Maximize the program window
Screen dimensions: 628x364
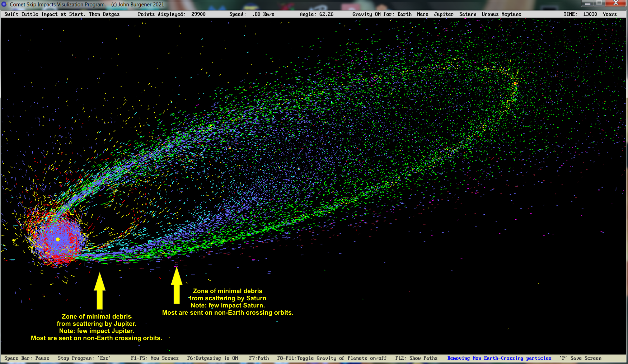point(599,3)
